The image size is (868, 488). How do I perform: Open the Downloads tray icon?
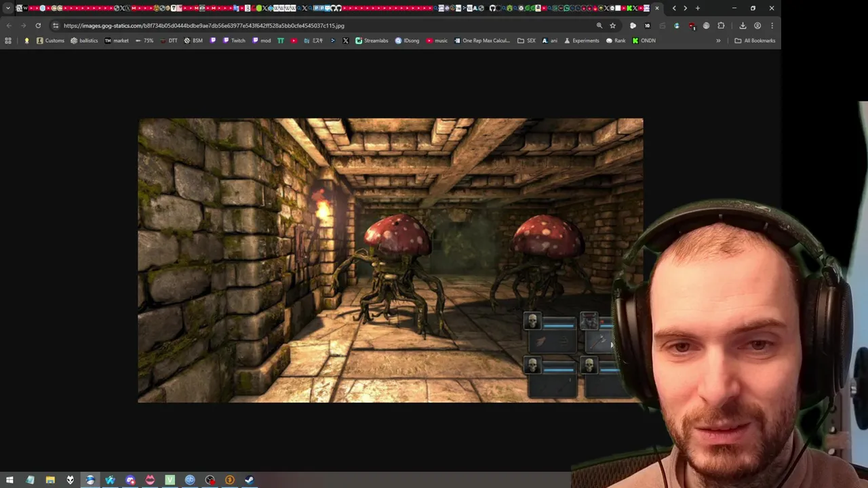(743, 26)
